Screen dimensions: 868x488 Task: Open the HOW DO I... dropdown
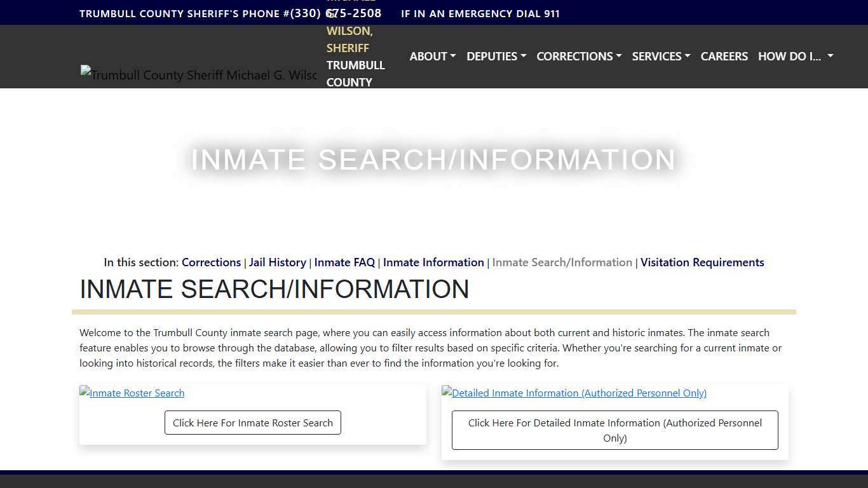coord(795,56)
